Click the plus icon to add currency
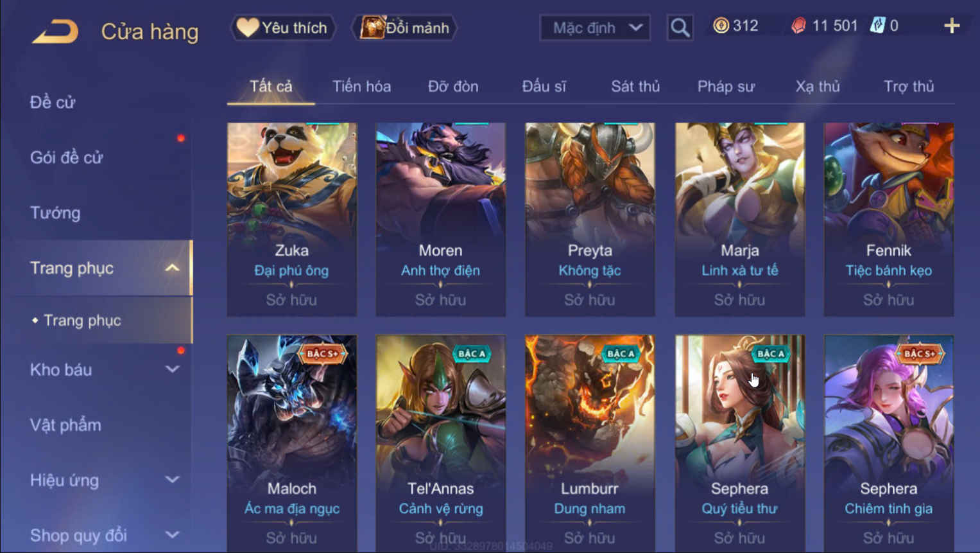This screenshot has height=553, width=980. (x=952, y=26)
